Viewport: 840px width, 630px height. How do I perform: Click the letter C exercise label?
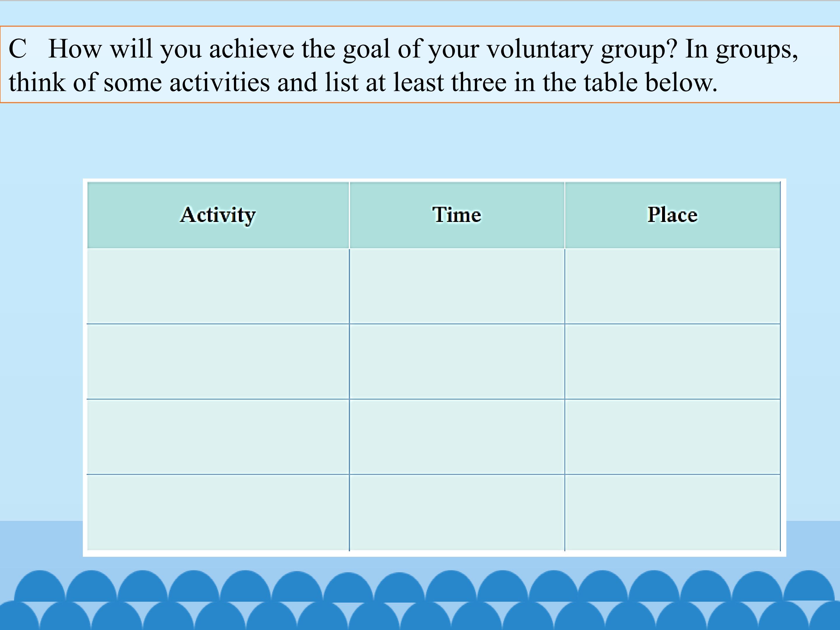pos(17,49)
